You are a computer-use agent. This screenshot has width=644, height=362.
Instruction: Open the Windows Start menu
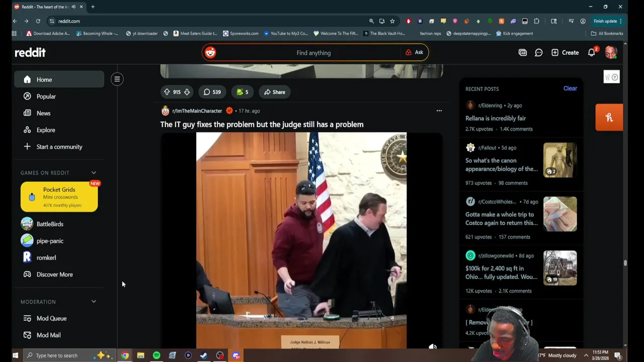15,355
